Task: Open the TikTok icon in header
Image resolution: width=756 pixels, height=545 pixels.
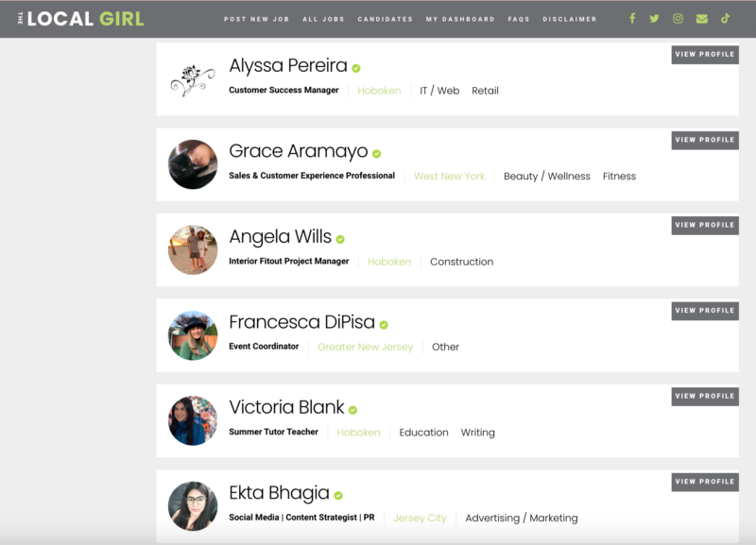Action: pyautogui.click(x=725, y=19)
